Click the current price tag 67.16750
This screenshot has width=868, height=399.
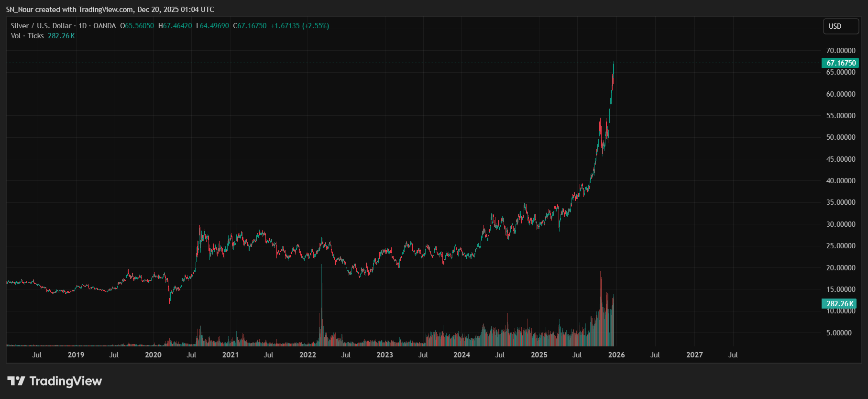click(840, 63)
